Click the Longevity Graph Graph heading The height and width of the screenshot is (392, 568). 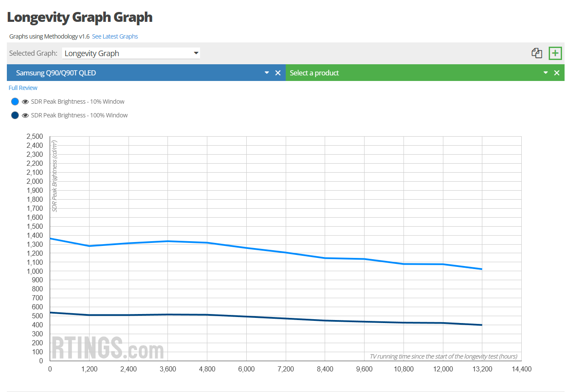(80, 17)
